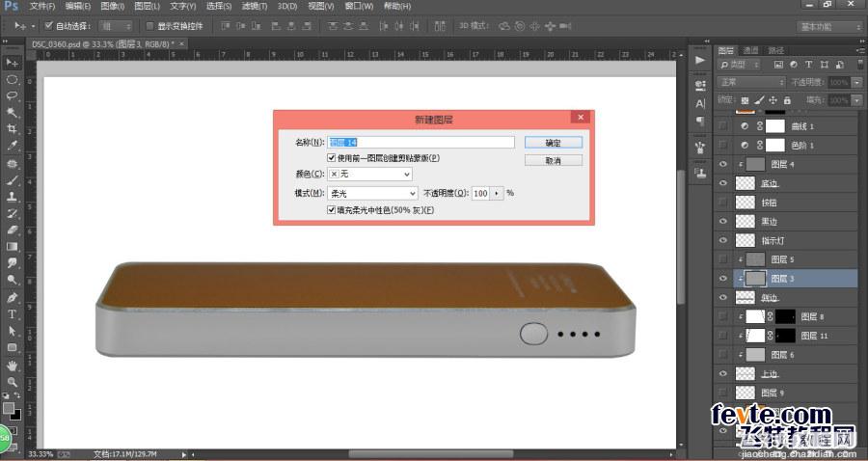
Task: Open the 窗口(W) menu
Action: click(x=359, y=7)
